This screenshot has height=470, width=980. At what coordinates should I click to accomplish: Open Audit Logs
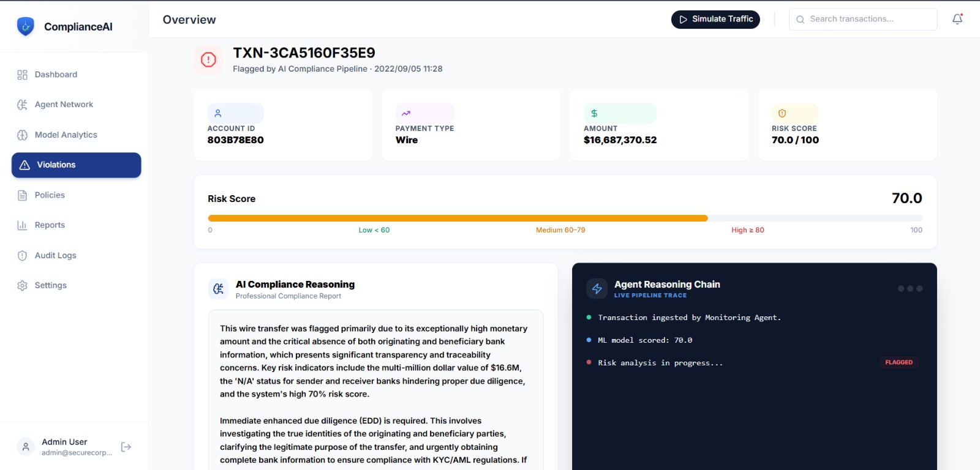tap(76, 255)
